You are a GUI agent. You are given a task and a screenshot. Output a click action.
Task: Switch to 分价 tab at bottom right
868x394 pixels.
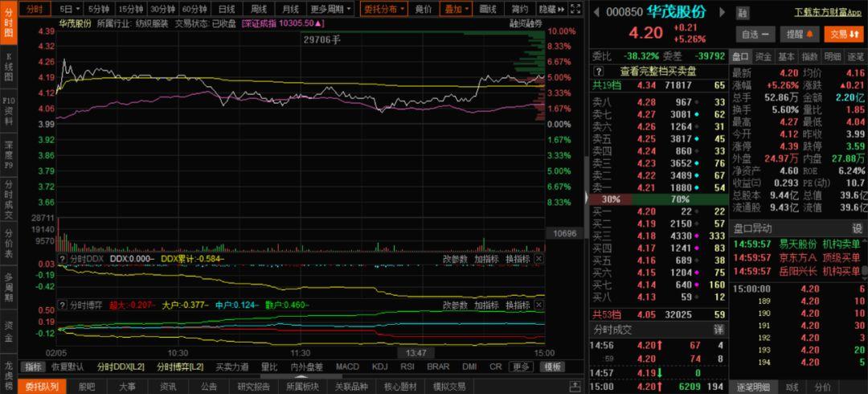click(x=823, y=386)
